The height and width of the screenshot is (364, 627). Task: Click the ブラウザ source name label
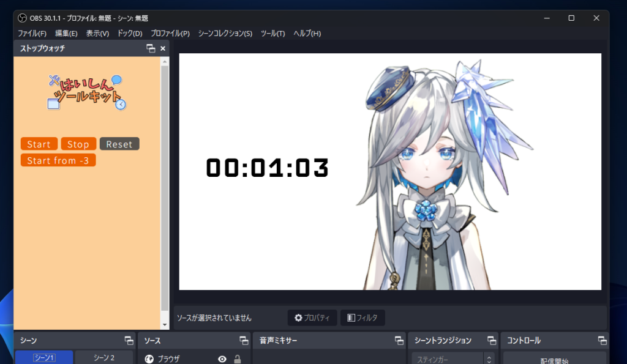[x=168, y=359]
